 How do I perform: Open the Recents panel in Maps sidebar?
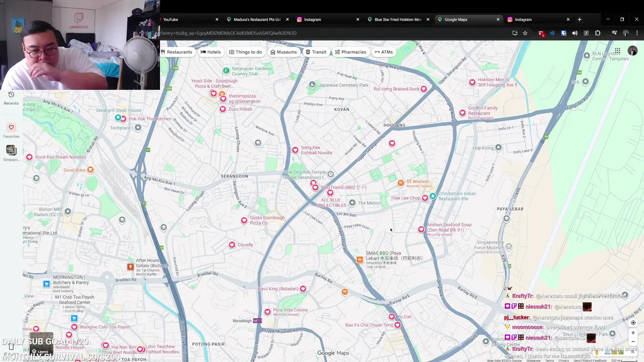(11, 98)
